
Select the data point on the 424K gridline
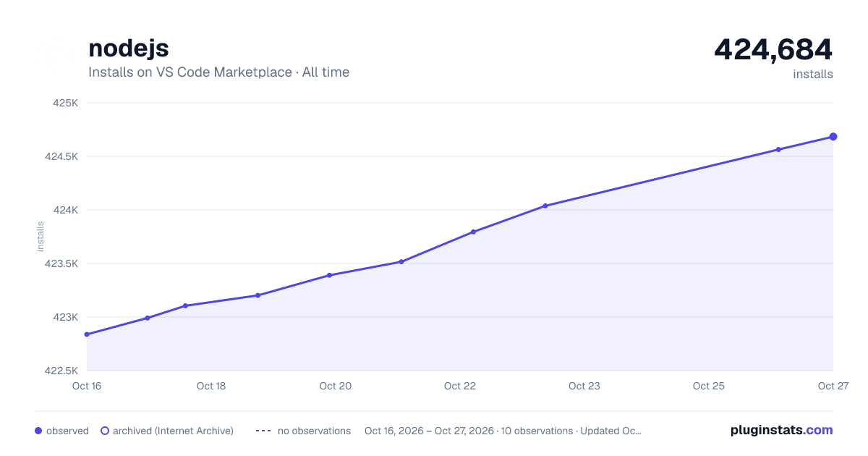(x=545, y=206)
